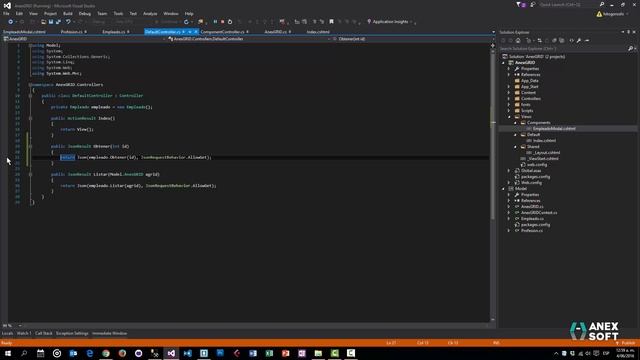Screen dimensions: 640x360
Task: Open PowerPoint from the Windows taskbar
Action: [x=285, y=353]
